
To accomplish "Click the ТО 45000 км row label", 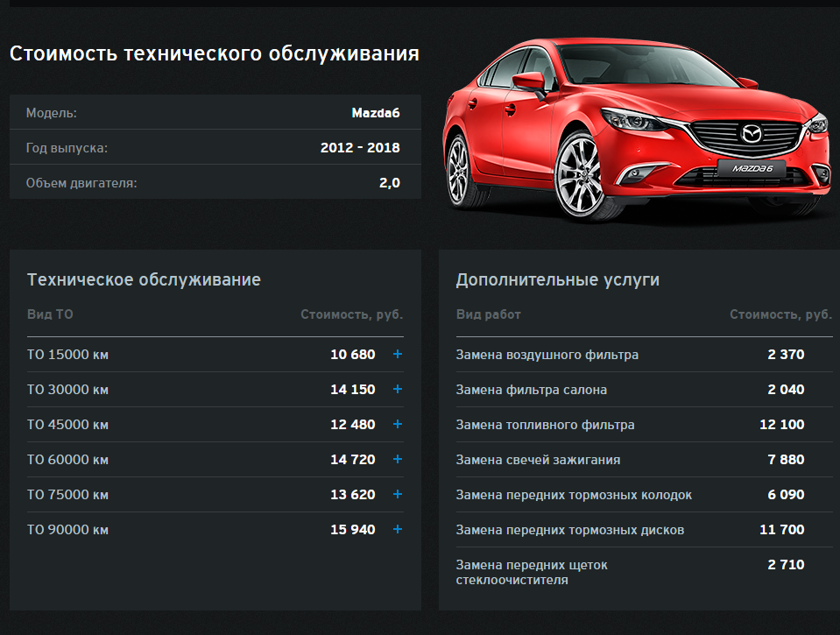I will [x=68, y=425].
